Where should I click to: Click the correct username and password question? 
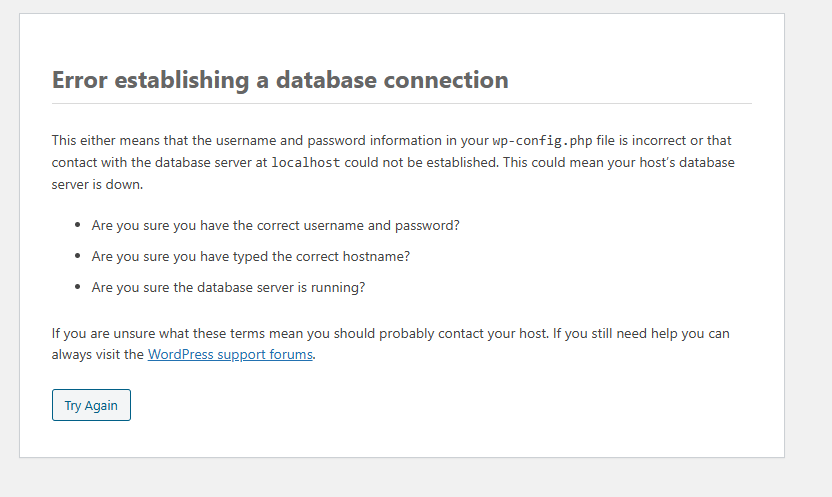click(x=275, y=225)
